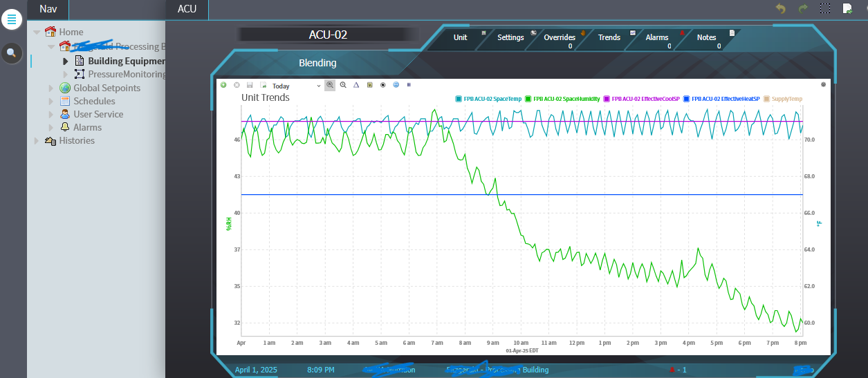Click the ACU-02 title header
The width and height of the screenshot is (868, 378).
328,35
